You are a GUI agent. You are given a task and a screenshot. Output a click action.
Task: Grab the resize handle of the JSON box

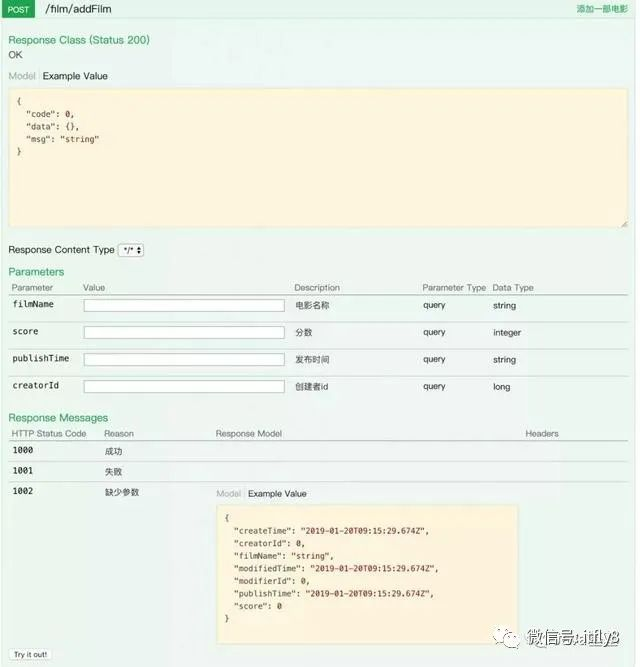pyautogui.click(x=623, y=224)
